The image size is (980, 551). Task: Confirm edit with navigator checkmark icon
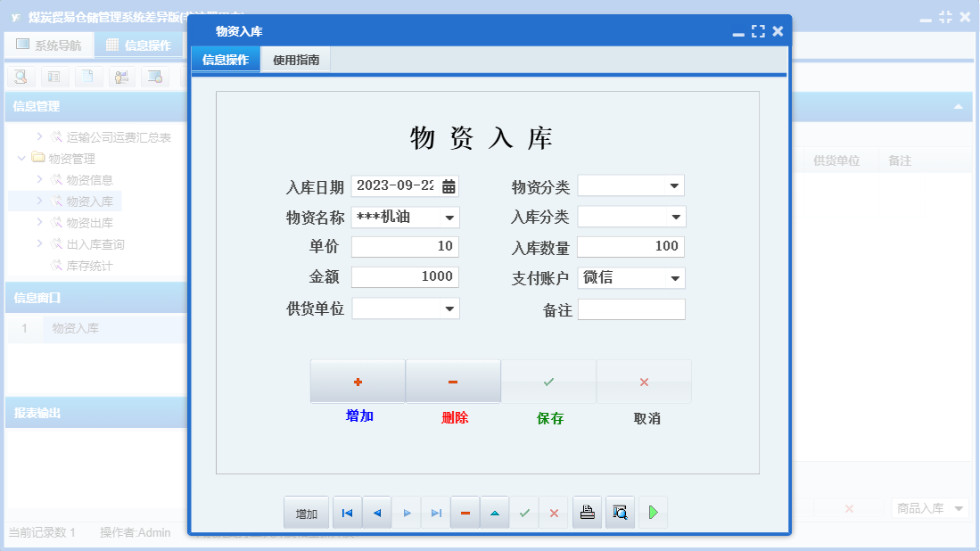point(524,512)
